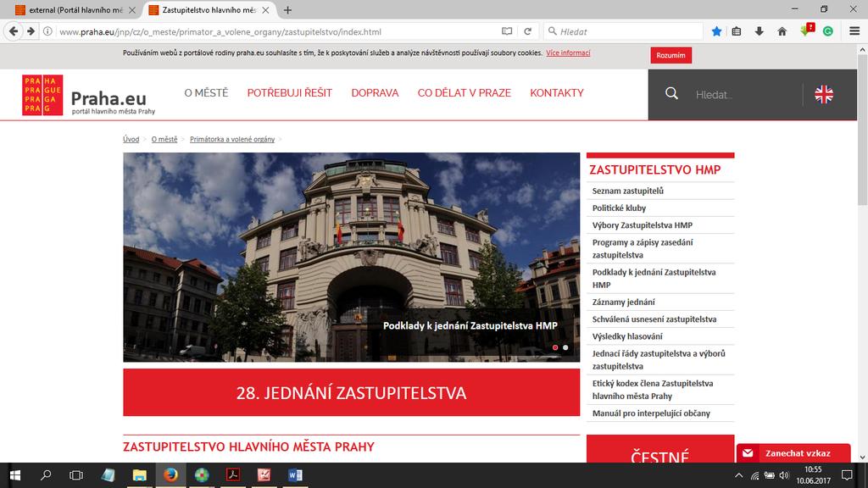Screen dimensions: 868x488
Task: Open File Explorer from the taskbar
Action: point(140,475)
